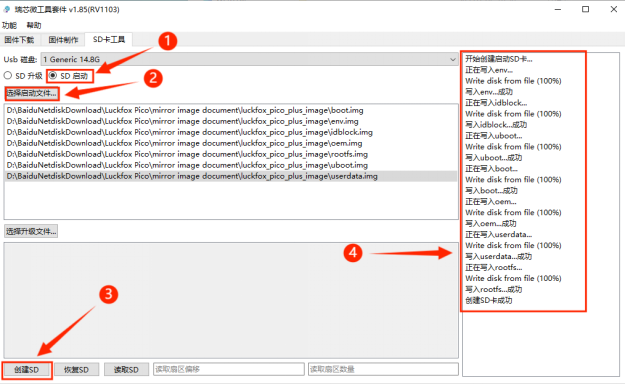
Task: Click the Usb 磁盘 label
Action: coord(20,60)
